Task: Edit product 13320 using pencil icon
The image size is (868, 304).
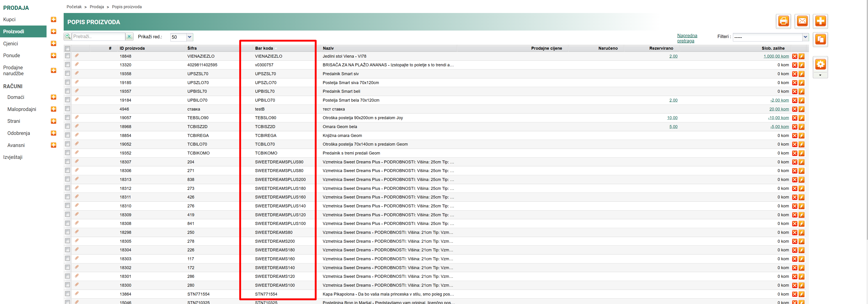Action: tap(802, 65)
